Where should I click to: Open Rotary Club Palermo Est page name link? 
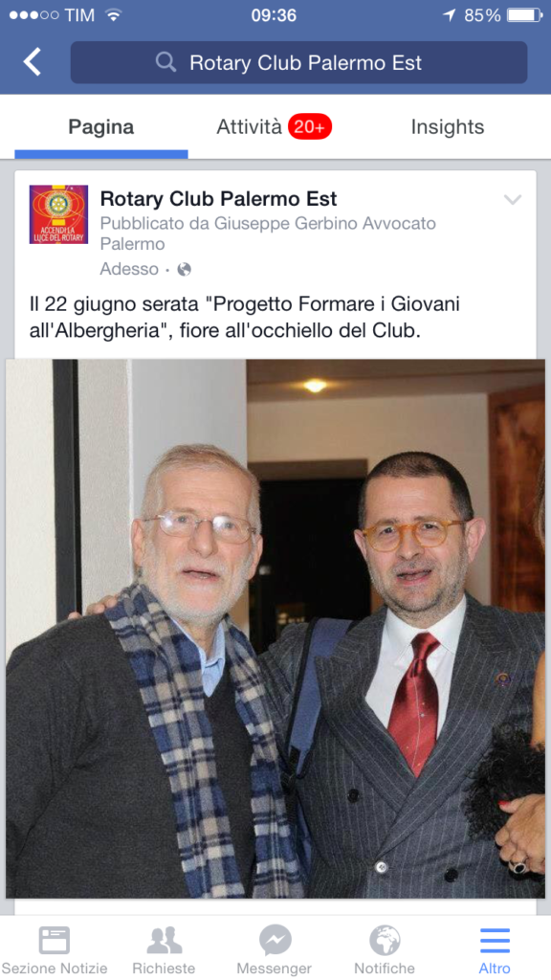pos(219,199)
